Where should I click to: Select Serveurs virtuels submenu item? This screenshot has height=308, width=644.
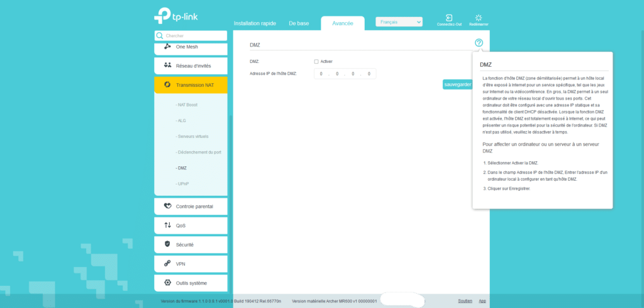(x=193, y=136)
